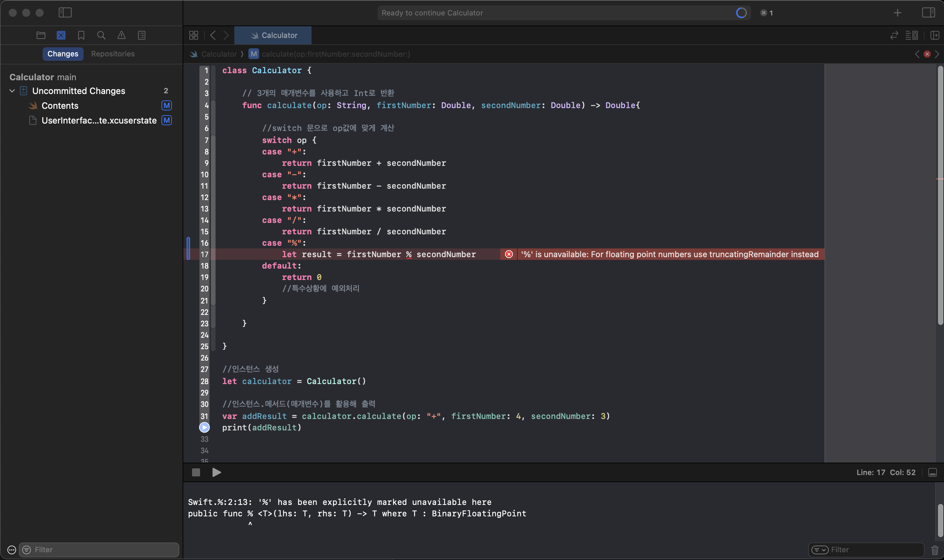Click the jump bar error indicator
This screenshot has height=560, width=944.
click(x=927, y=54)
